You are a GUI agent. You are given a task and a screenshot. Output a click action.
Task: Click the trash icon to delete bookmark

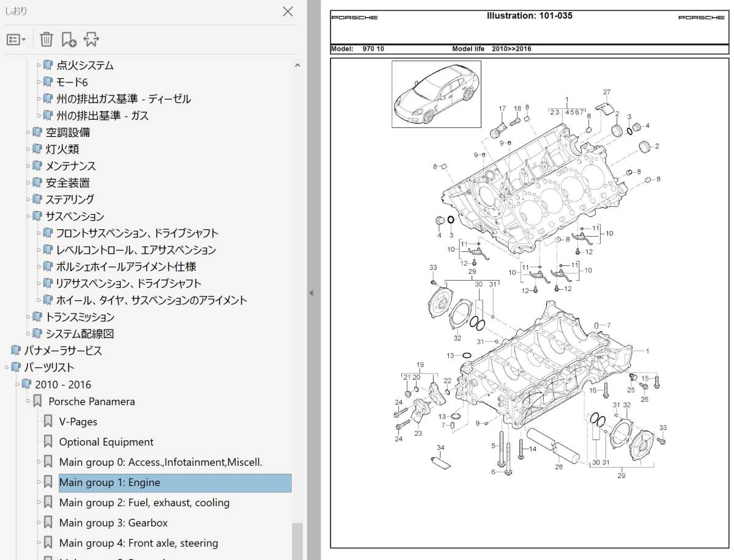click(x=46, y=40)
